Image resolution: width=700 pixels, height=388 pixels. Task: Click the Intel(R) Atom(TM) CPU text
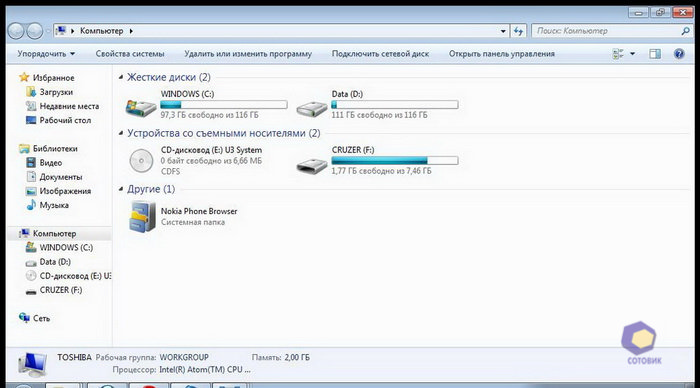click(x=205, y=370)
